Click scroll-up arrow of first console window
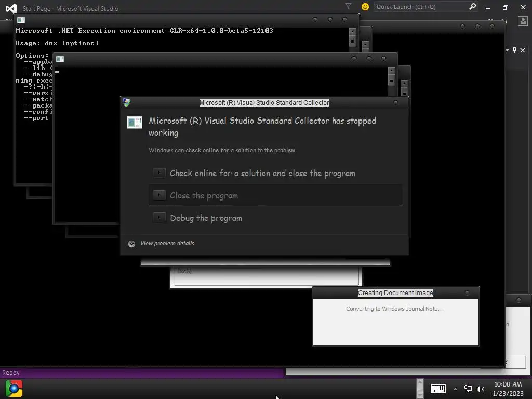 (x=353, y=32)
